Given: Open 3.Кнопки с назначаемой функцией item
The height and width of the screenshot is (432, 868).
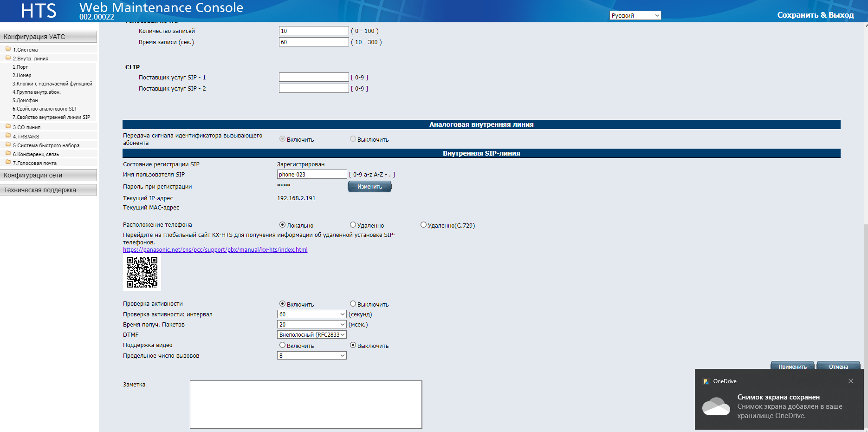Looking at the screenshot, I should (52, 84).
